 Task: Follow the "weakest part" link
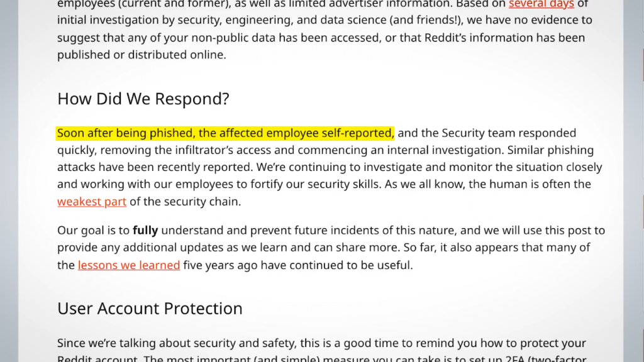click(92, 202)
